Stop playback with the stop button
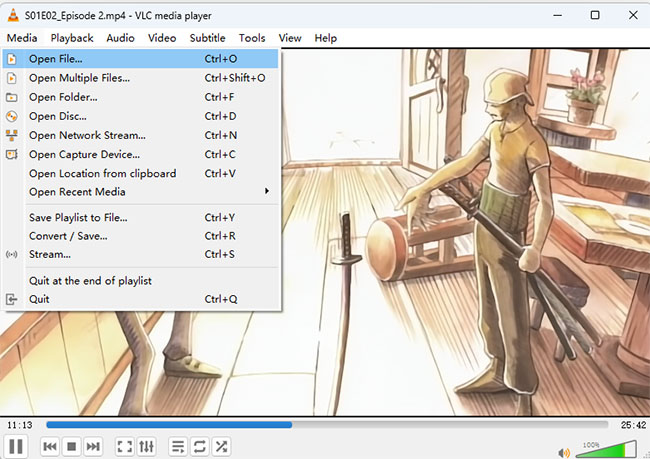Image resolution: width=650 pixels, height=459 pixels. pos(71,447)
